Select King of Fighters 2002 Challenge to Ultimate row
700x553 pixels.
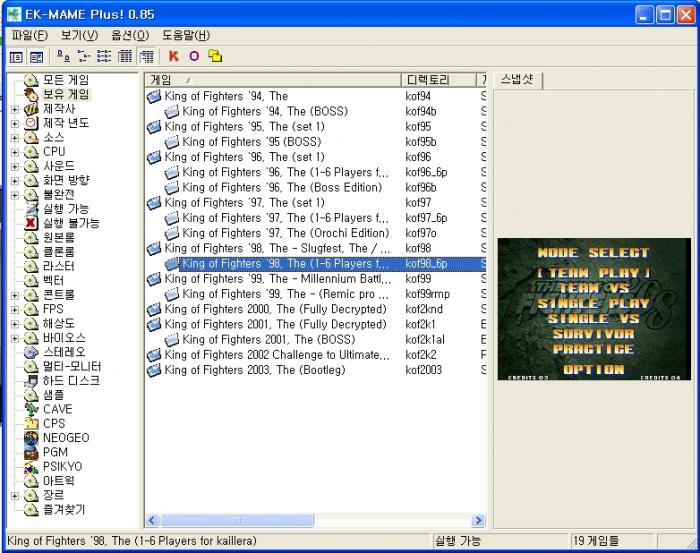click(277, 354)
